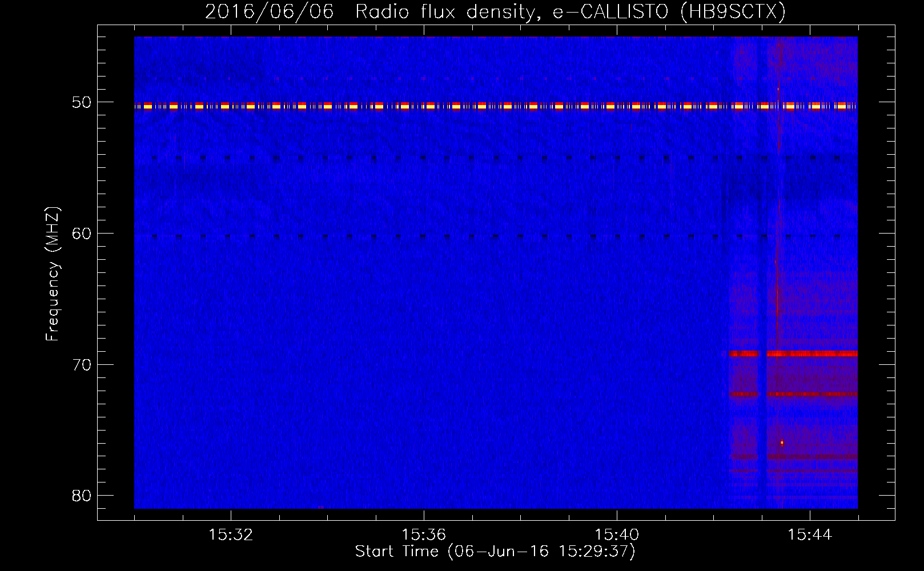Click the bright red horizontal band near 69 MHz
The height and width of the screenshot is (571, 924).
click(793, 353)
